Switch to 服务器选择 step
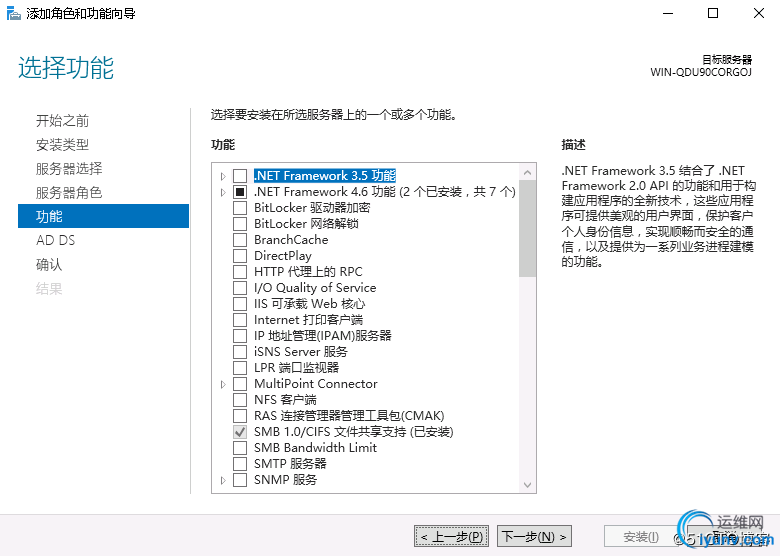This screenshot has height=556, width=780. 69,169
